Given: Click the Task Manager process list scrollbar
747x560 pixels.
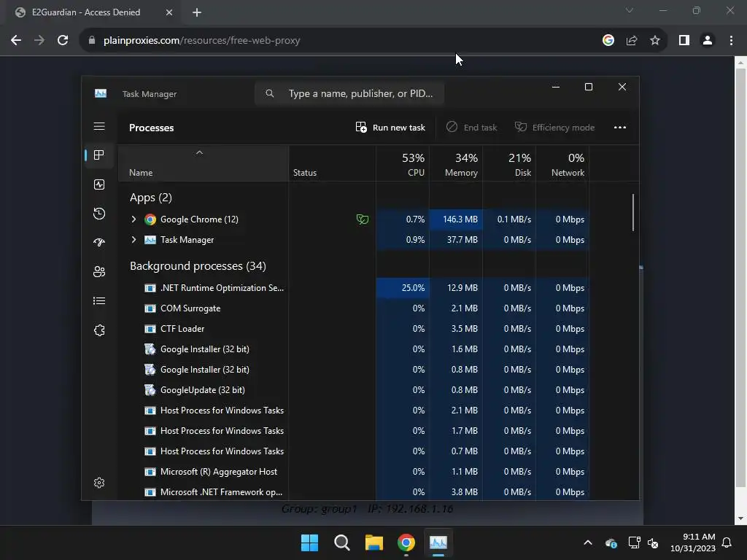Looking at the screenshot, I should (x=633, y=212).
